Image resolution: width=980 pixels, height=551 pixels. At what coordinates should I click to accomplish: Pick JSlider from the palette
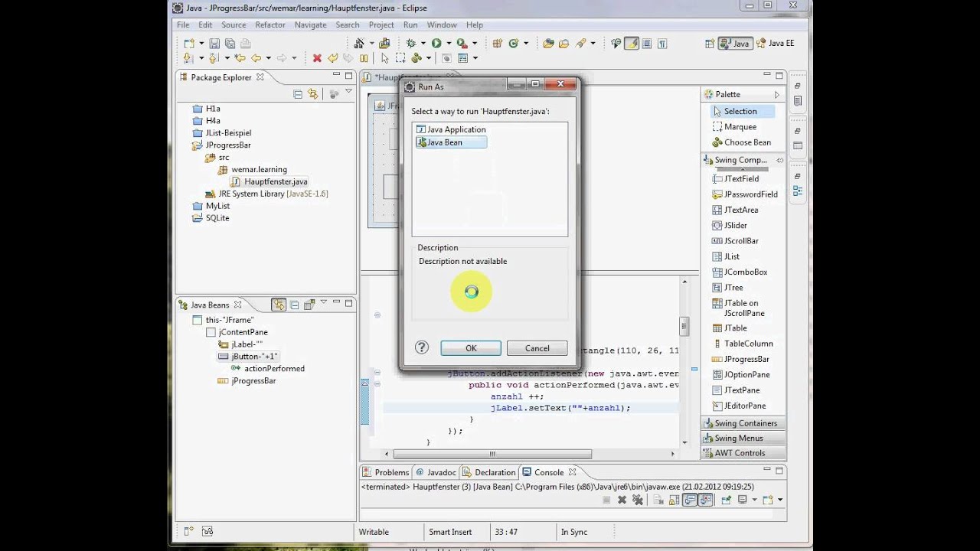point(729,225)
